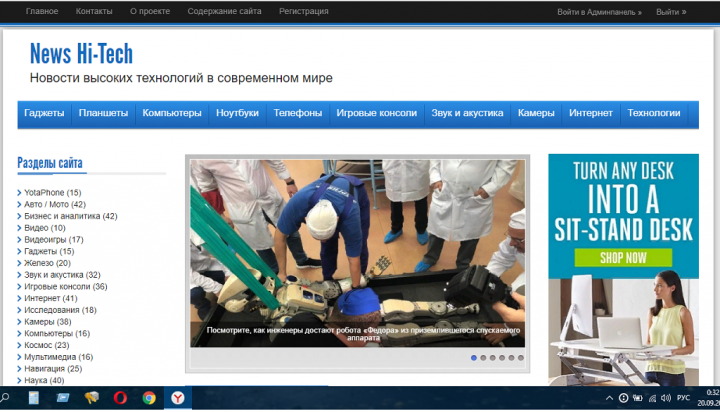Open Компьютеры (16) sidebar category
720x412 pixels.
[x=57, y=333]
